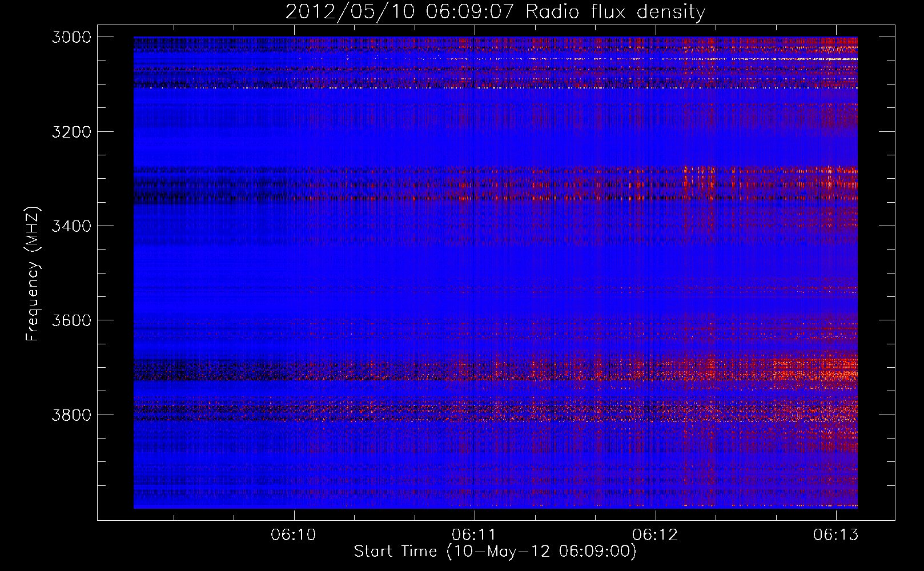
Task: Click the '3400' frequency axis label
Action: (x=71, y=226)
